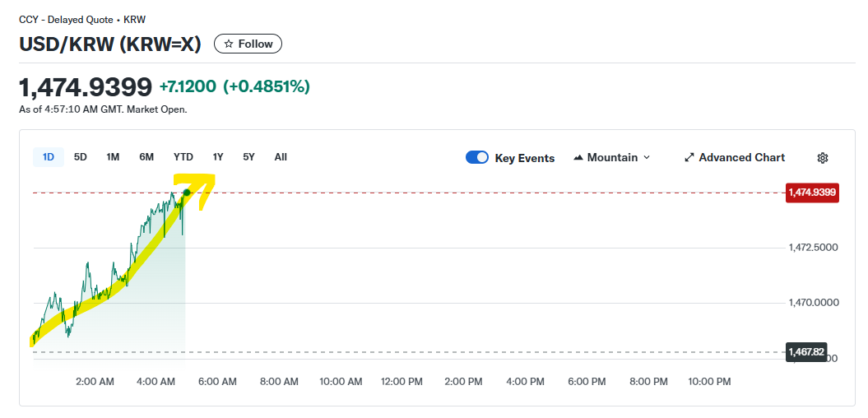Click the red 1,474.9399 price label

click(812, 193)
